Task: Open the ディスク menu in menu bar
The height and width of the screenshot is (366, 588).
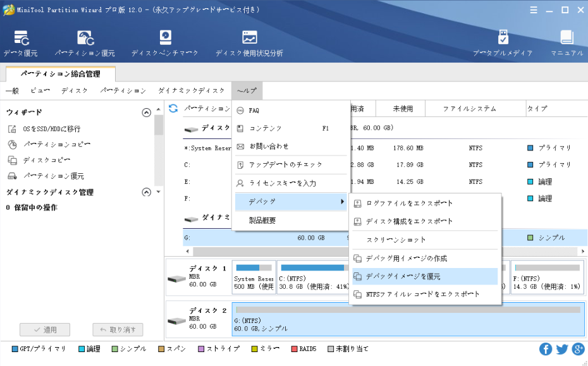Action: click(75, 91)
